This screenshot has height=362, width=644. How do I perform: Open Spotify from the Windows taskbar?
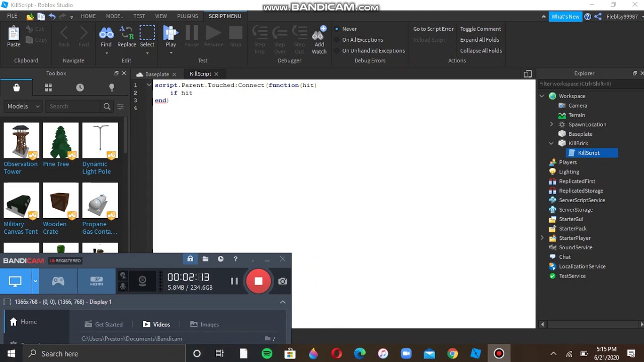pyautogui.click(x=267, y=353)
